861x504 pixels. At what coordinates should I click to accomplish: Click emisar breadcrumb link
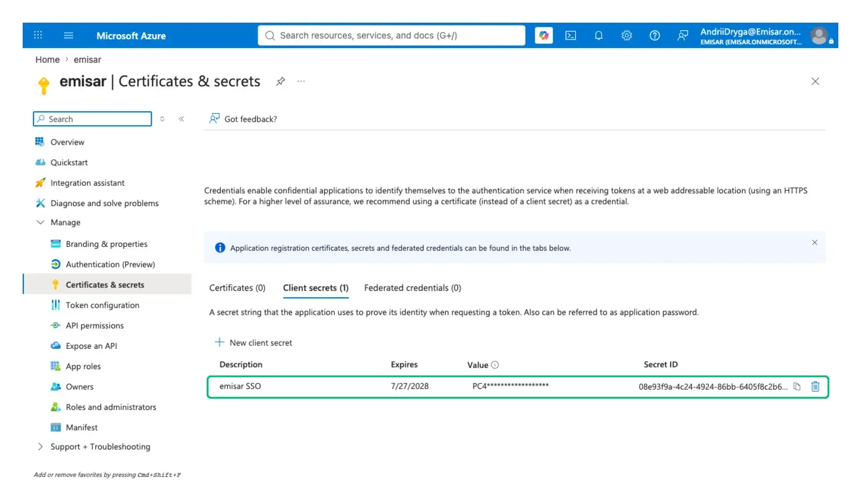pos(87,59)
